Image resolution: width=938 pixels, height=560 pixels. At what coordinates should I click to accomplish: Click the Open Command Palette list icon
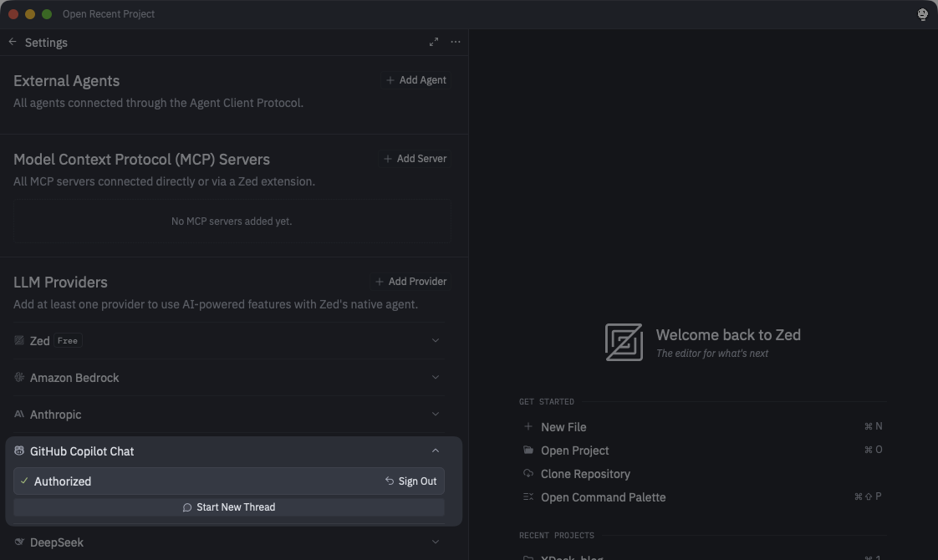[528, 496]
